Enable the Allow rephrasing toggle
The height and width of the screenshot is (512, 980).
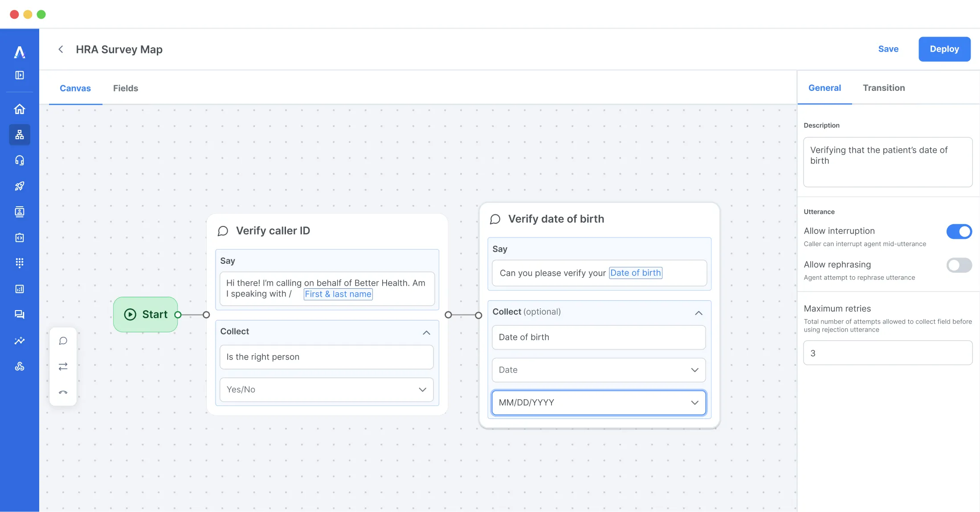(x=959, y=265)
